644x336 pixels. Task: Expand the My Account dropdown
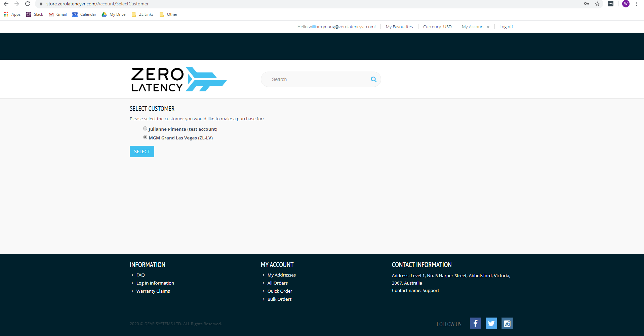click(x=475, y=27)
